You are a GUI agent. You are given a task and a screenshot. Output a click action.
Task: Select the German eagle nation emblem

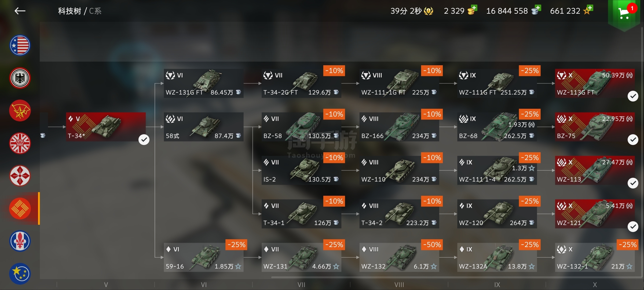tap(20, 78)
